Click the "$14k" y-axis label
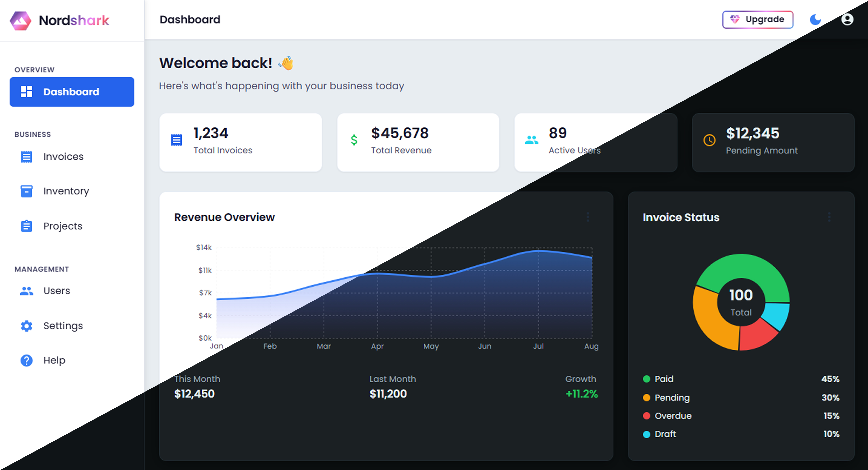 pos(204,247)
